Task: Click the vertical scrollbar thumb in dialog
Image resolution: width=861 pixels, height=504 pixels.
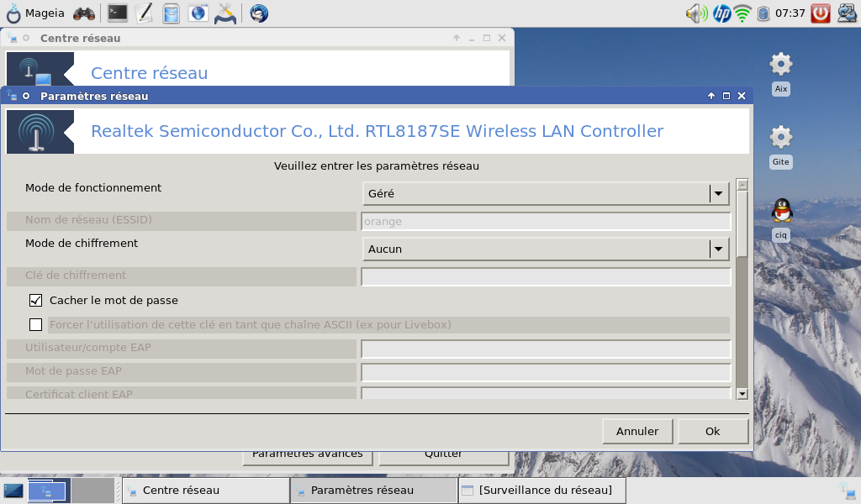Action: pyautogui.click(x=742, y=223)
